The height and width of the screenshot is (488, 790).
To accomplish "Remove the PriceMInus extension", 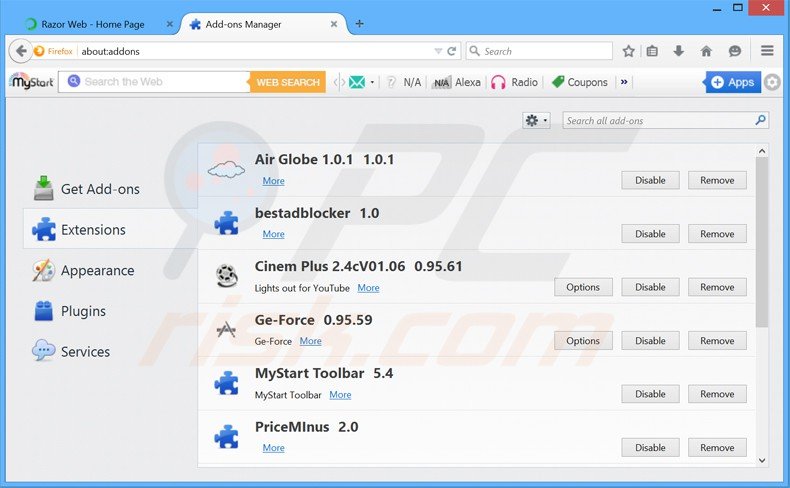I will coord(717,448).
